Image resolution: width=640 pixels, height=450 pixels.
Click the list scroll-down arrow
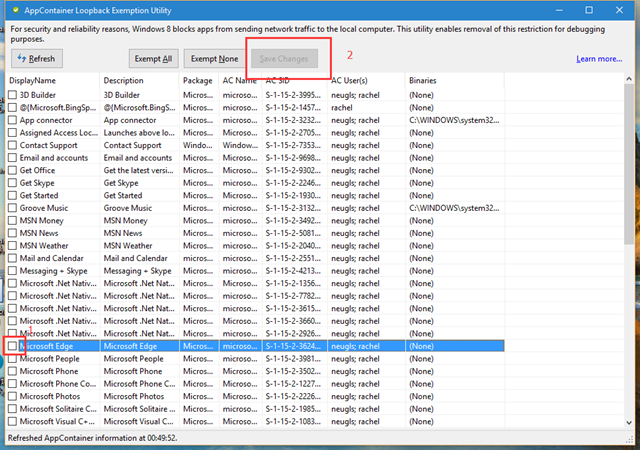coord(629,423)
